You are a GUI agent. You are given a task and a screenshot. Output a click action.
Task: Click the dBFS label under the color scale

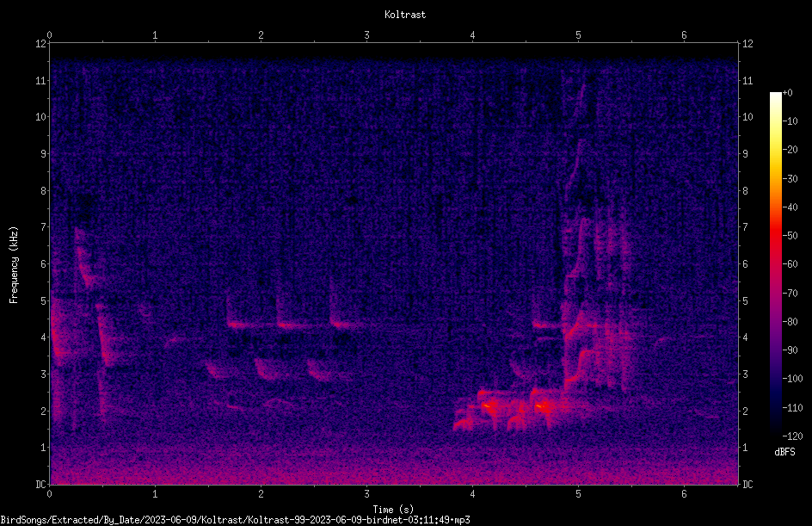[x=784, y=452]
